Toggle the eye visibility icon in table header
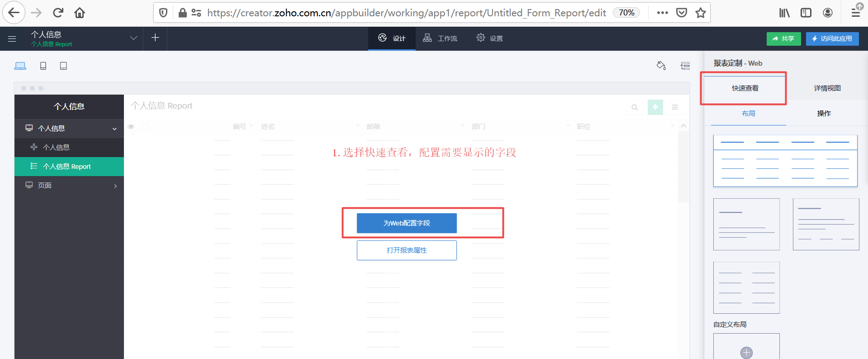Screen dimensions: 868x359 point(131,127)
